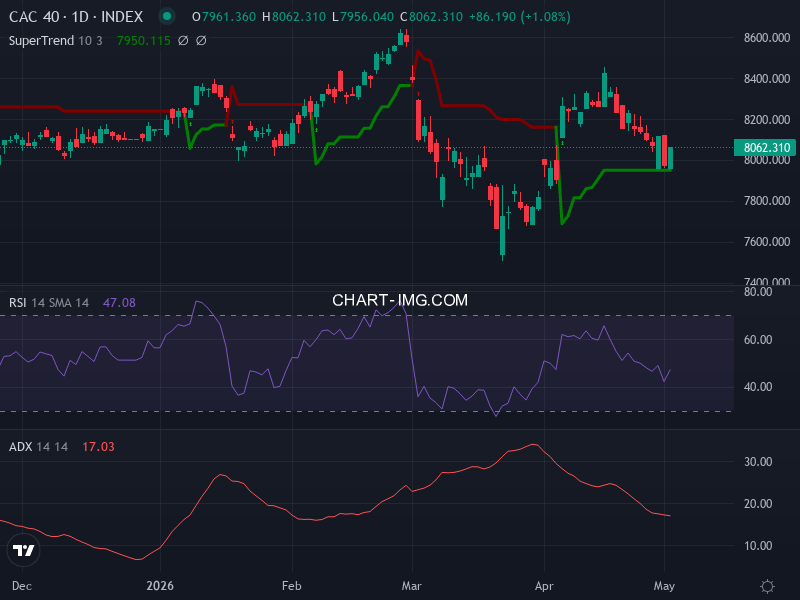Click the close value C8062.310

[x=432, y=17]
